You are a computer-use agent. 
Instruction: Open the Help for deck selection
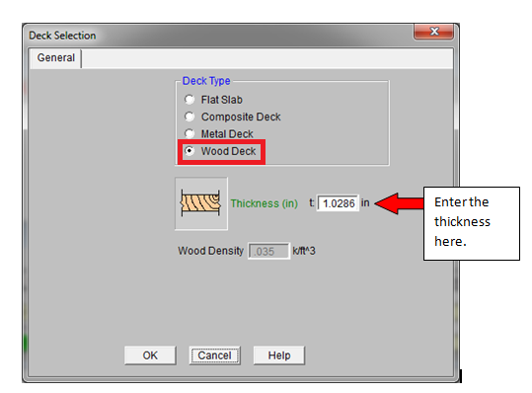[279, 355]
